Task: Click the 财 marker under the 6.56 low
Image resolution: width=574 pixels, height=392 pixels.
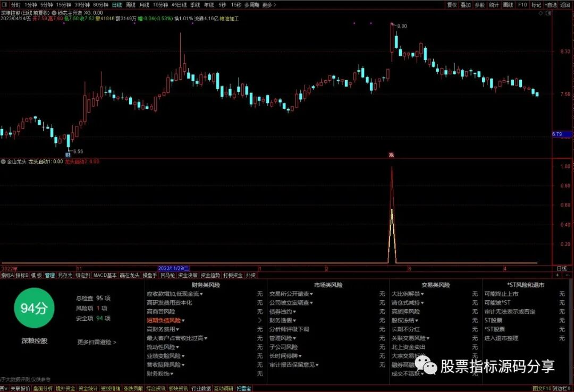Action: click(x=67, y=155)
